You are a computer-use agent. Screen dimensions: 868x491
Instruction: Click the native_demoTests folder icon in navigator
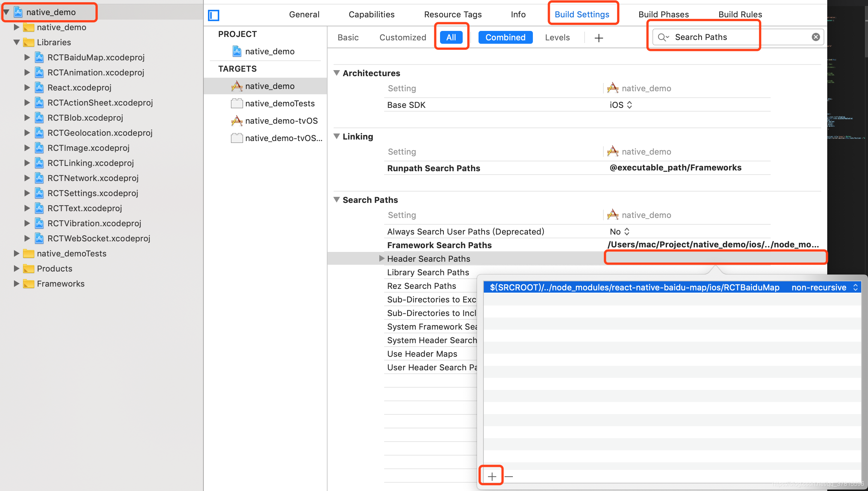29,253
